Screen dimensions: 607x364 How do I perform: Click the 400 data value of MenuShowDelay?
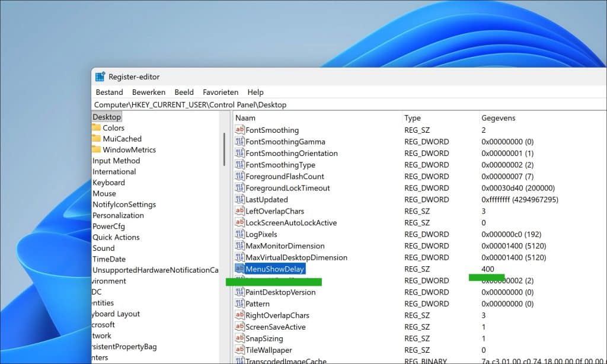tap(488, 269)
